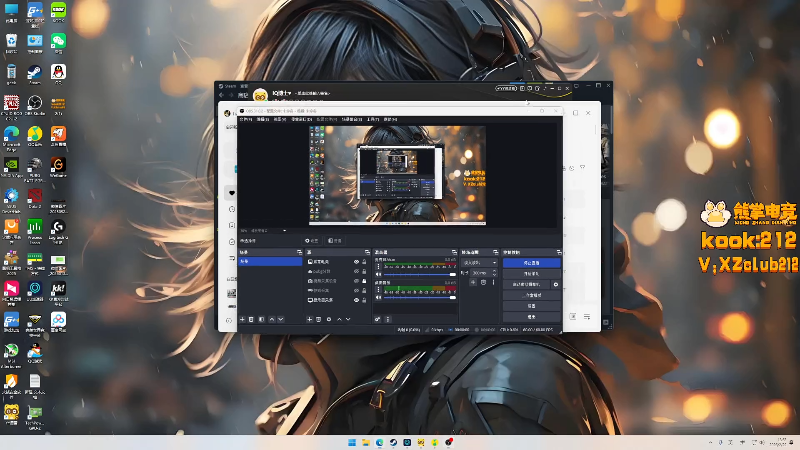Image resolution: width=800 pixels, height=450 pixels.
Task: Open the scene transition type dropdown
Action: click(x=479, y=262)
